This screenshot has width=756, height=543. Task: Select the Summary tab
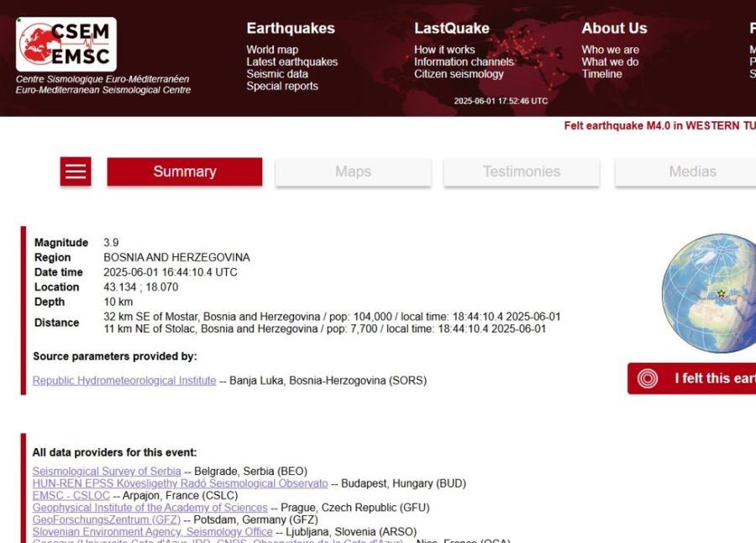[x=185, y=171]
